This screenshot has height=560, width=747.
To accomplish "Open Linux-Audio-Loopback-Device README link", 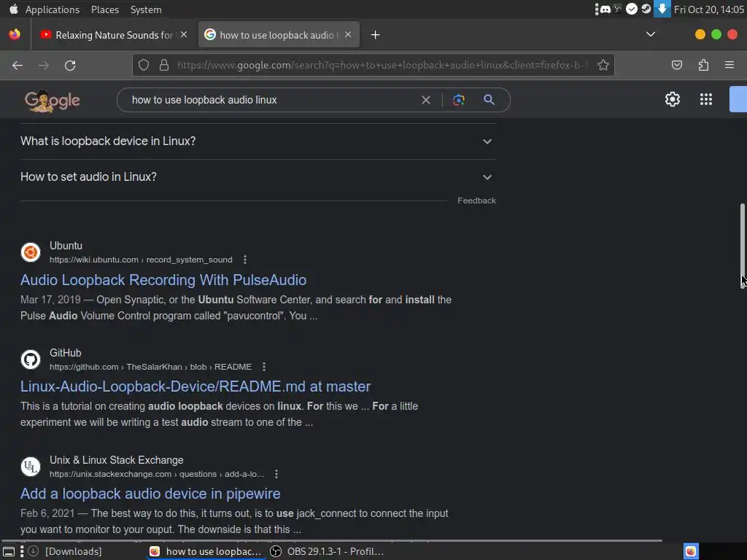I will point(196,386).
